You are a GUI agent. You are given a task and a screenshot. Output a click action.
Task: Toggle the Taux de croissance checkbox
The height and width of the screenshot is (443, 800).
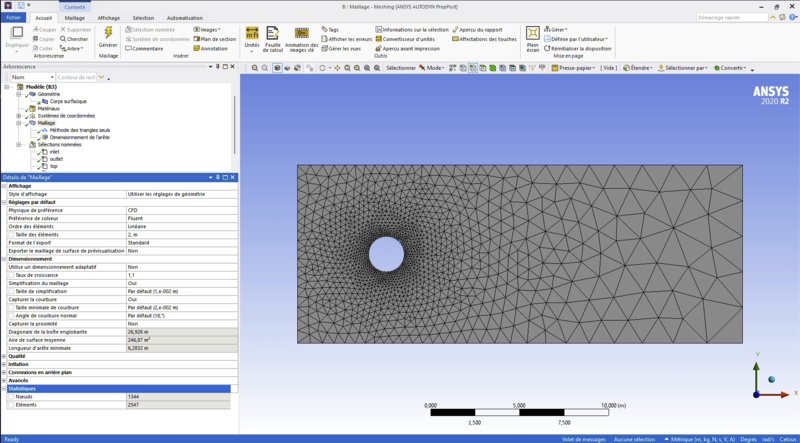pos(11,275)
